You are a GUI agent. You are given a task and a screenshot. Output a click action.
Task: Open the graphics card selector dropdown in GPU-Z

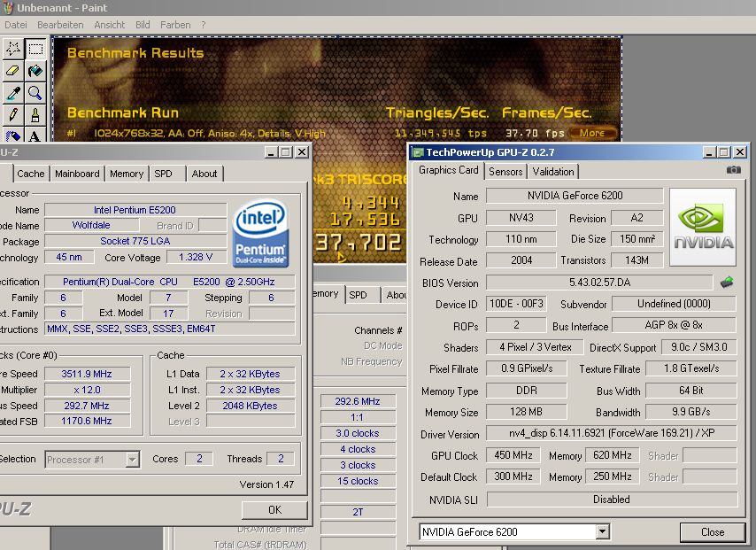pos(602,531)
